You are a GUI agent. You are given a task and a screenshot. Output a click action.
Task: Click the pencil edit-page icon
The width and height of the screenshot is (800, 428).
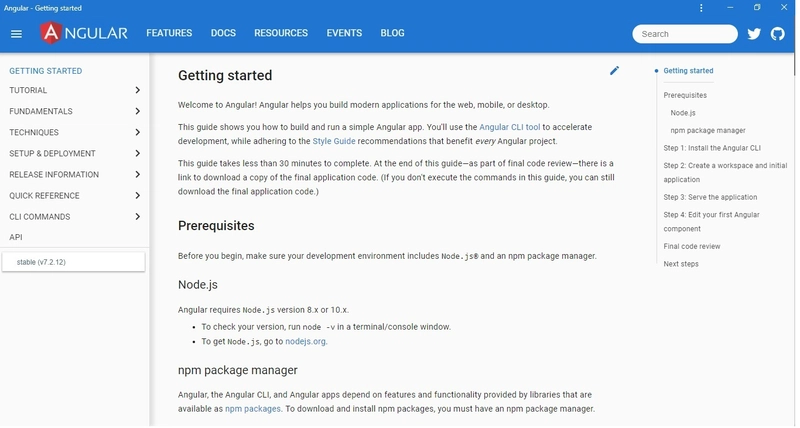(x=614, y=70)
